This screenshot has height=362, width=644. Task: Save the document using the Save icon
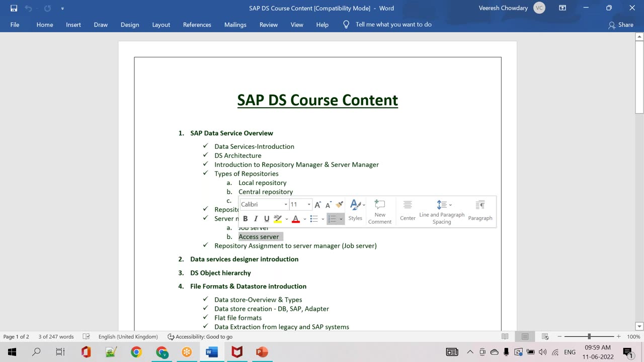[14, 8]
